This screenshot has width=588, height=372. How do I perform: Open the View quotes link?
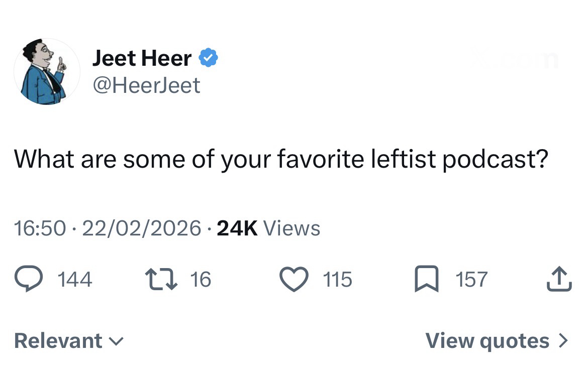pyautogui.click(x=487, y=341)
